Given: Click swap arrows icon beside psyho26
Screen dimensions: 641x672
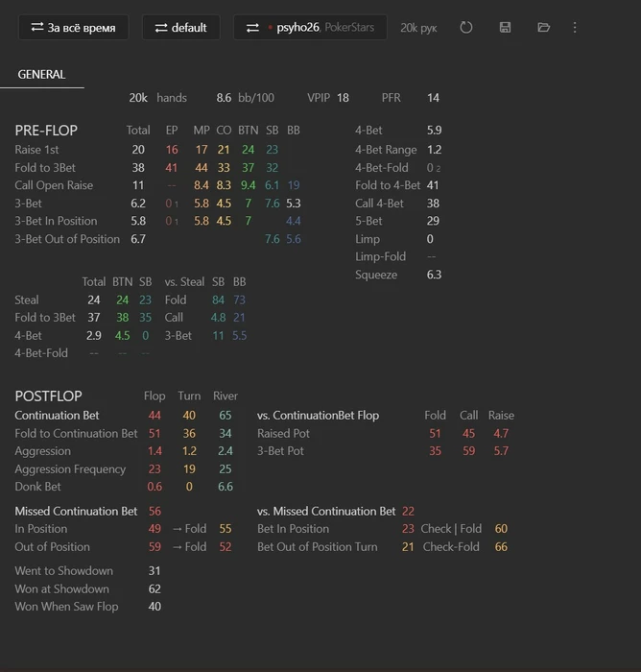Looking at the screenshot, I should click(252, 28).
